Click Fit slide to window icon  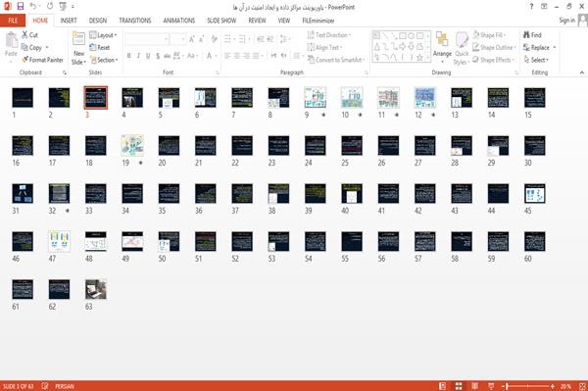pos(582,386)
